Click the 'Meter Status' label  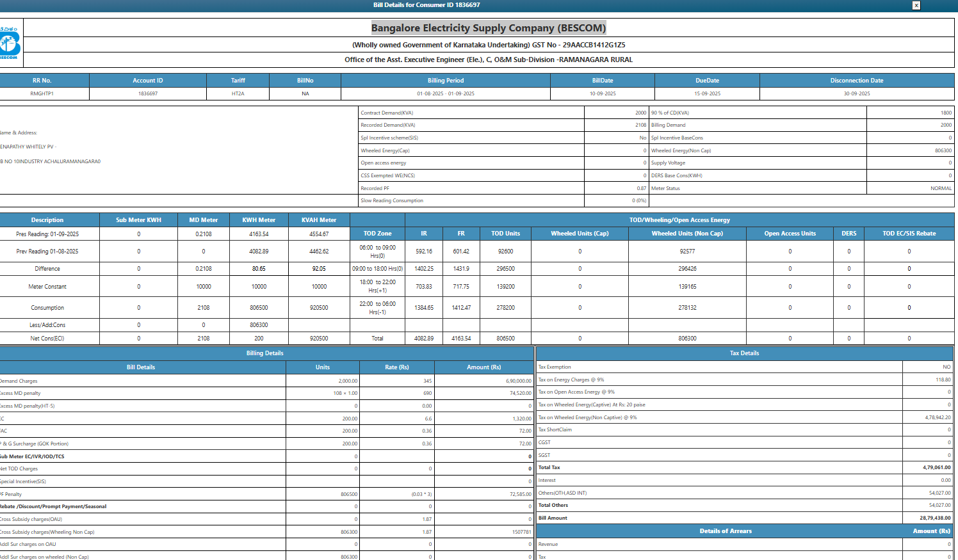tap(665, 189)
